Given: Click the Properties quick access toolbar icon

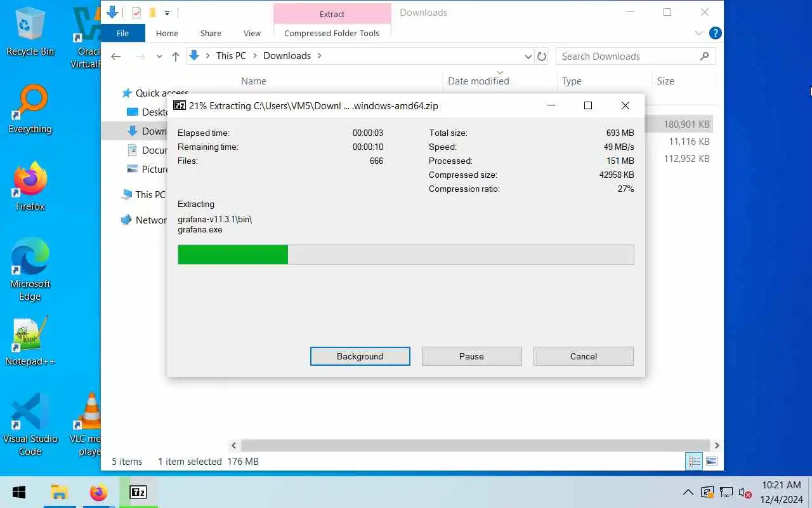Looking at the screenshot, I should point(136,13).
